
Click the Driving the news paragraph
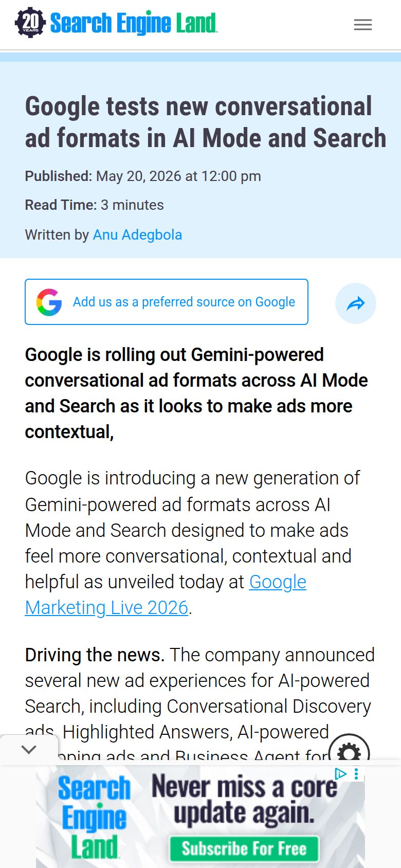(200, 706)
